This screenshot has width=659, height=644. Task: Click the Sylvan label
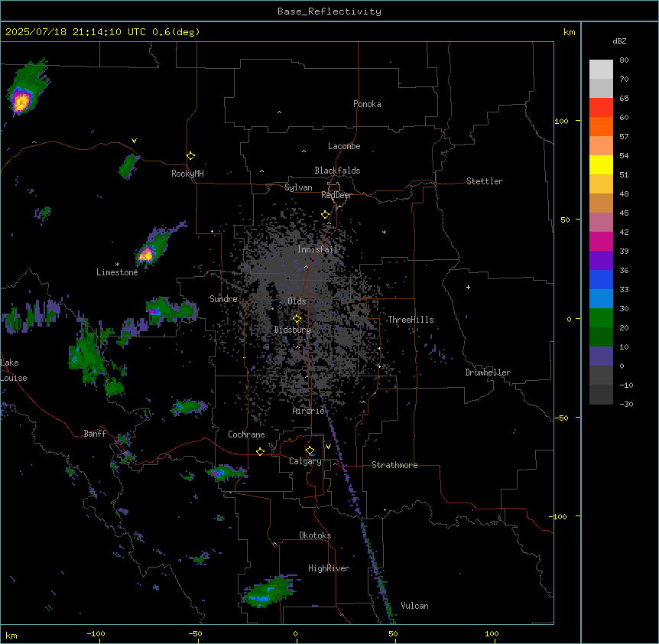(x=298, y=187)
